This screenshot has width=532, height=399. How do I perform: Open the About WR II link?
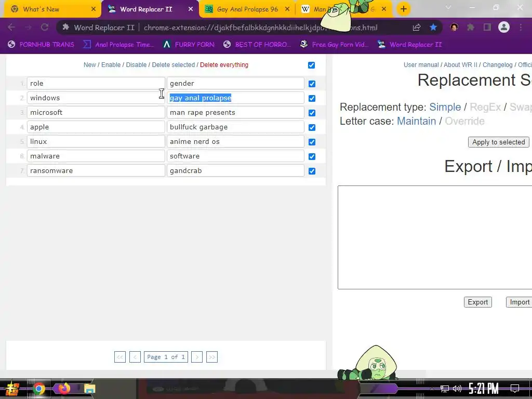tap(460, 65)
